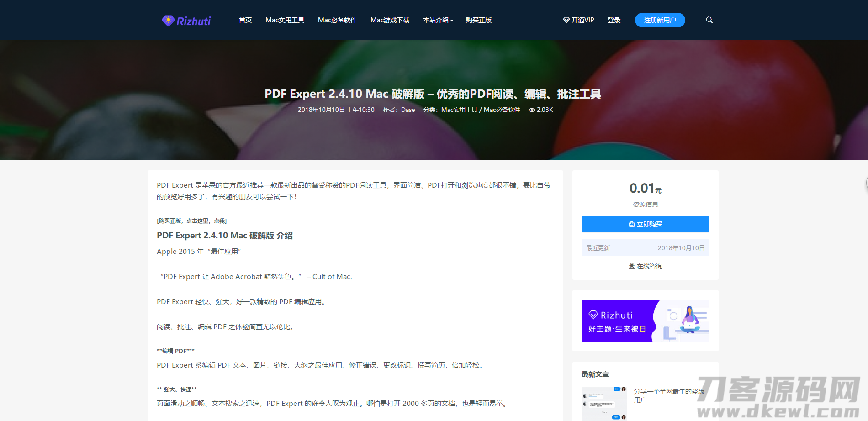Click the Rizhuti logo in the navbar

click(x=185, y=20)
